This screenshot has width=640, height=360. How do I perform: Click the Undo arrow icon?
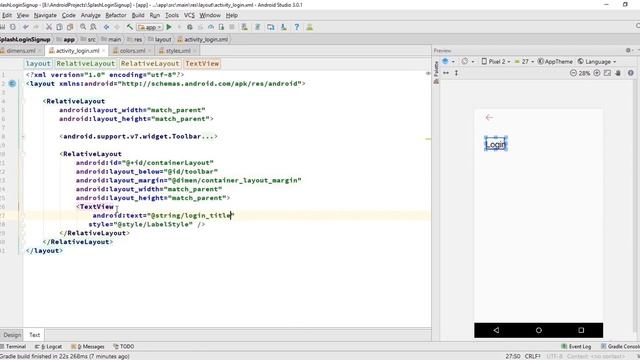[x=26, y=27]
